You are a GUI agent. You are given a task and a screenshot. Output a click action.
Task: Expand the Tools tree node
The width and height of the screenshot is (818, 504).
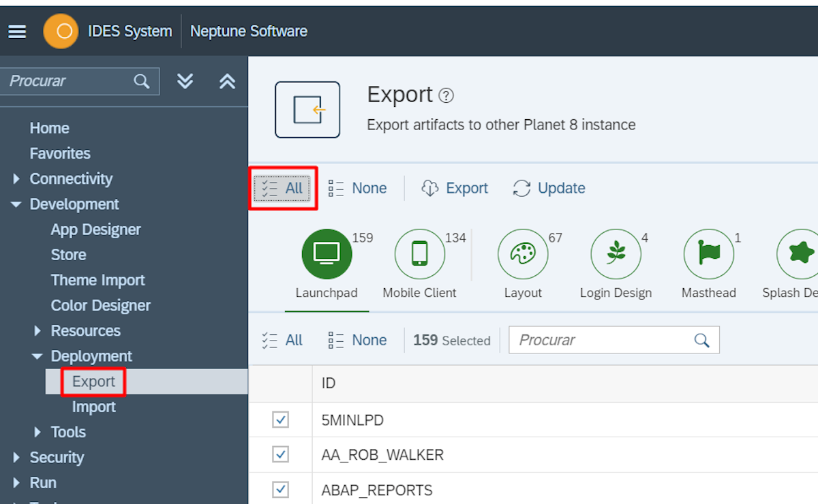[37, 432]
